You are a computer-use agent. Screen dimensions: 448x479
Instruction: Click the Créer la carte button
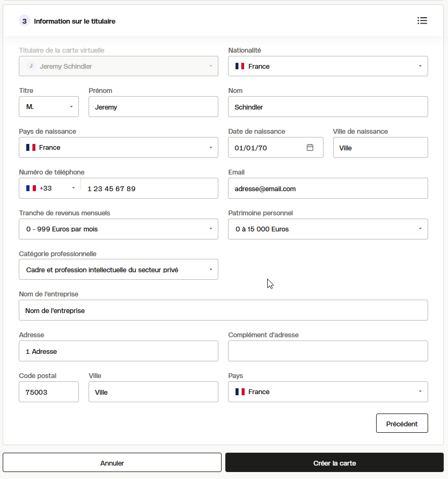(334, 463)
